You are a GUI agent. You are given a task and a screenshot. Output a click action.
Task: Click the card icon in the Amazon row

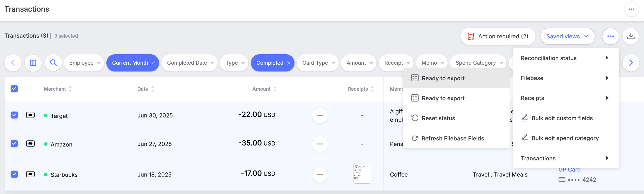point(31,144)
